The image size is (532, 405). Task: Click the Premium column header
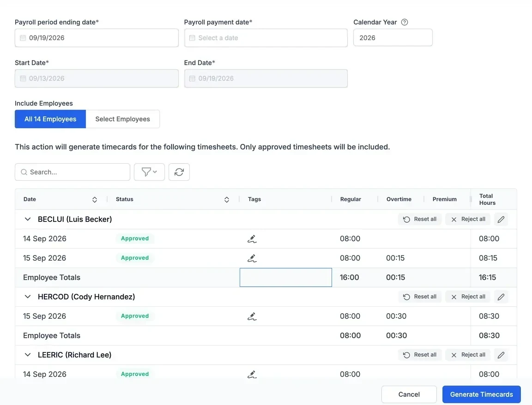coord(444,199)
